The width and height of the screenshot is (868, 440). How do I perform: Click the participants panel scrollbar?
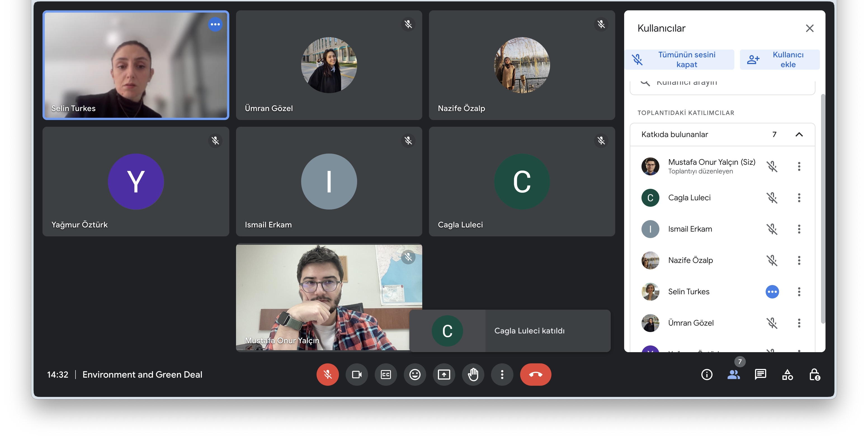pos(823,209)
